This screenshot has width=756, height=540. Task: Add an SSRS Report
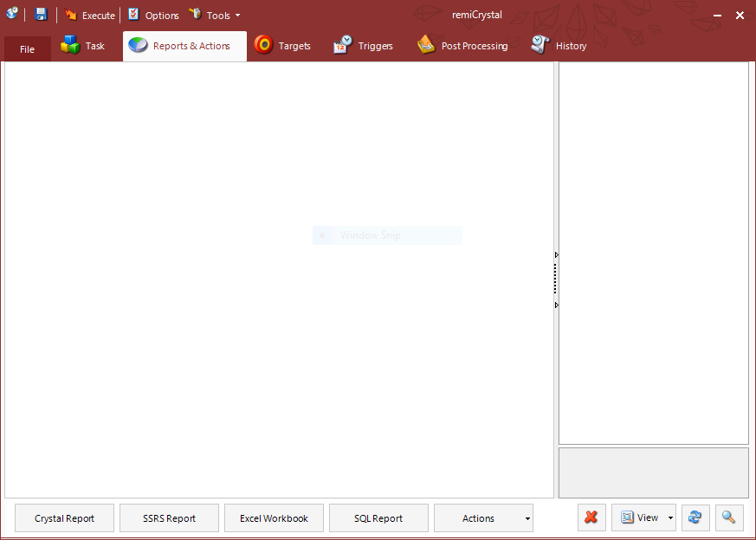click(169, 518)
